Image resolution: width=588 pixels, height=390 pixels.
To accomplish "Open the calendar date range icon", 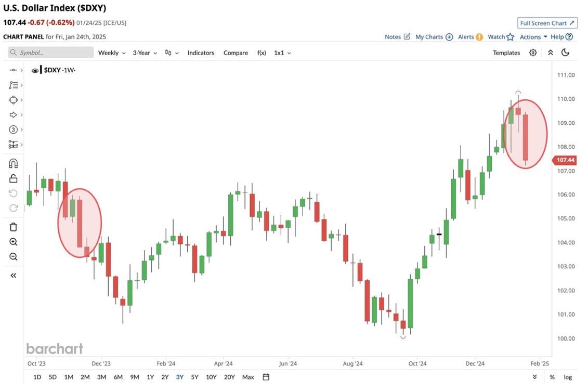I will click(266, 377).
